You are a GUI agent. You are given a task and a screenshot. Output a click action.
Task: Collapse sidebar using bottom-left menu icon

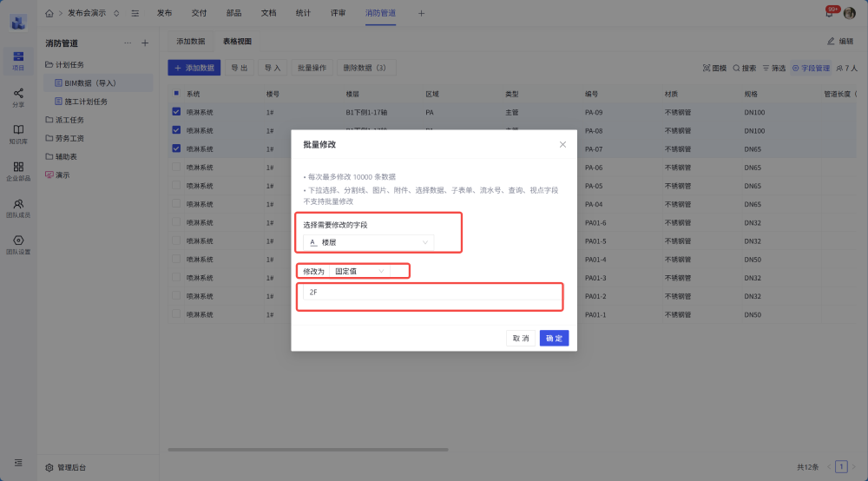pyautogui.click(x=18, y=463)
